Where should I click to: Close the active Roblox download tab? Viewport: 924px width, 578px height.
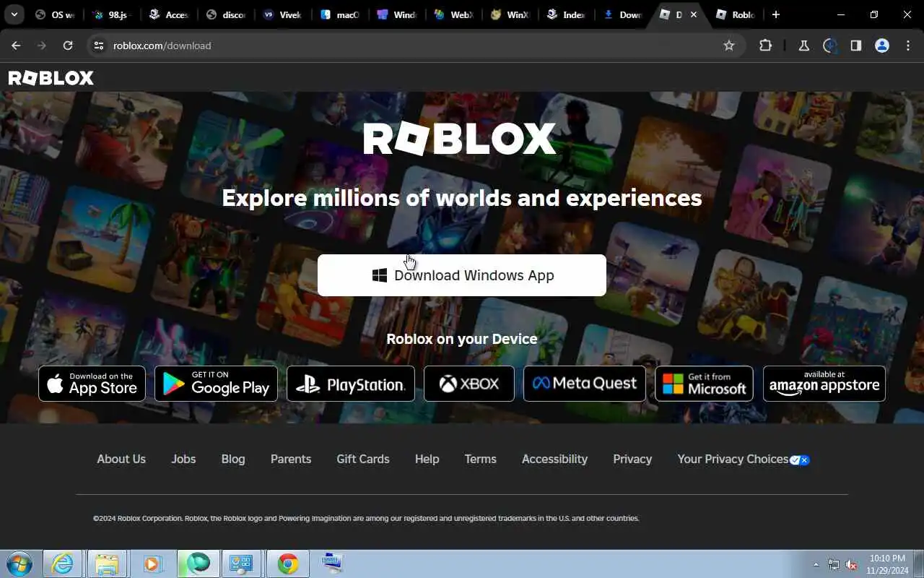pyautogui.click(x=694, y=14)
